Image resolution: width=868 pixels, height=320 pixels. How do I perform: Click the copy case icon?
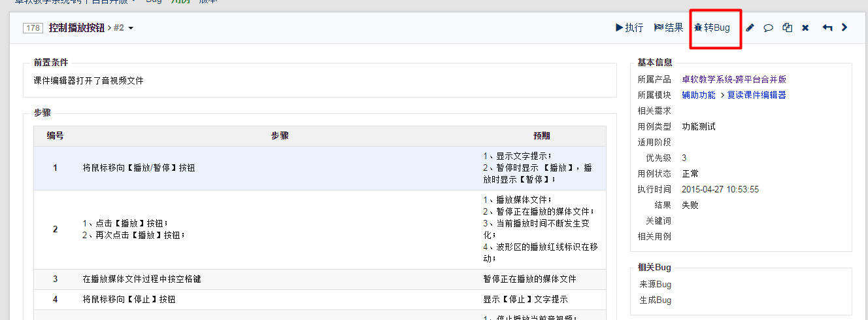point(788,27)
